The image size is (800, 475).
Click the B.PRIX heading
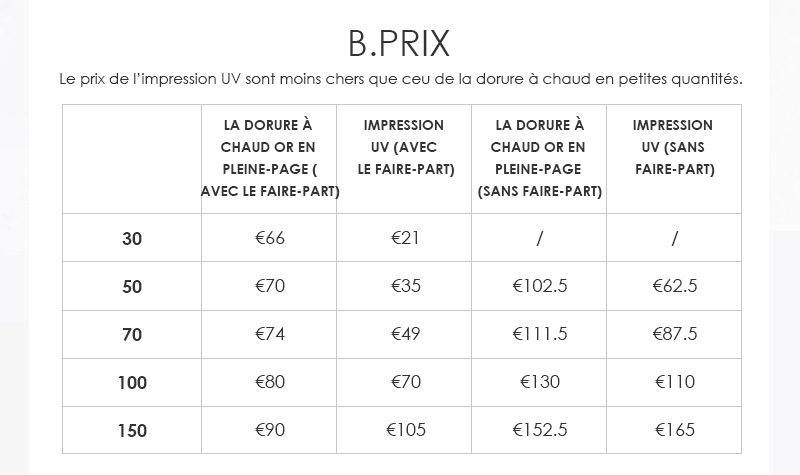tap(399, 43)
